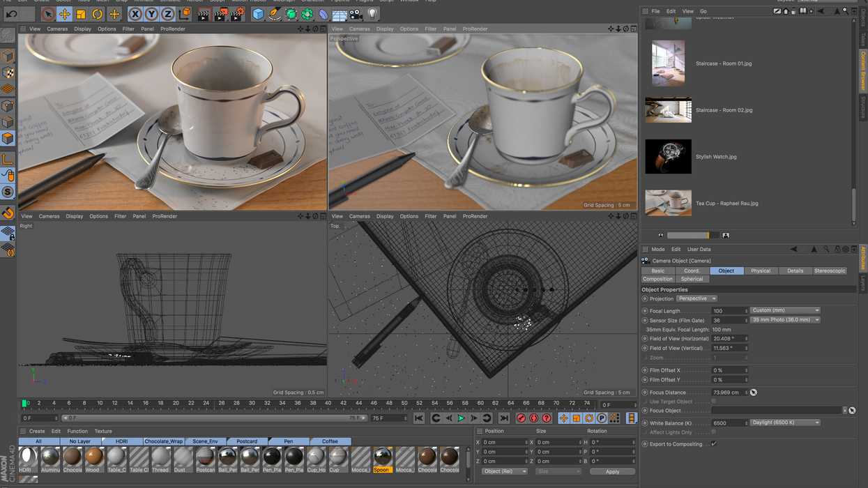The height and width of the screenshot is (488, 868).
Task: Toggle Point Level Animation icon
Action: pos(614,418)
